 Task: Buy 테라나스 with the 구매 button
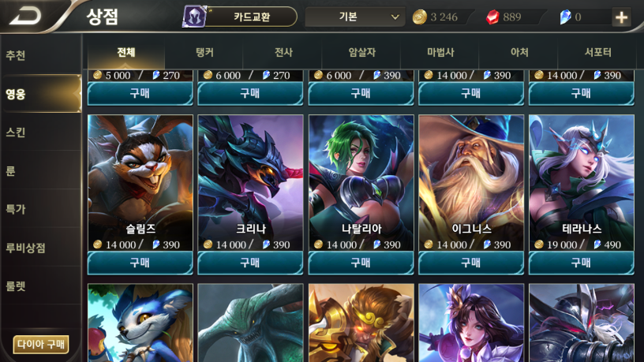(x=581, y=263)
